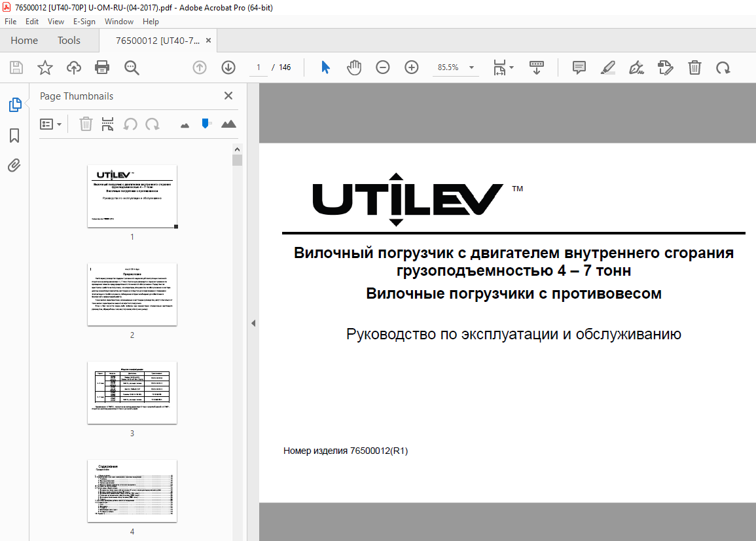Add a comment with sticky note icon
This screenshot has height=541, width=756.
pos(579,67)
